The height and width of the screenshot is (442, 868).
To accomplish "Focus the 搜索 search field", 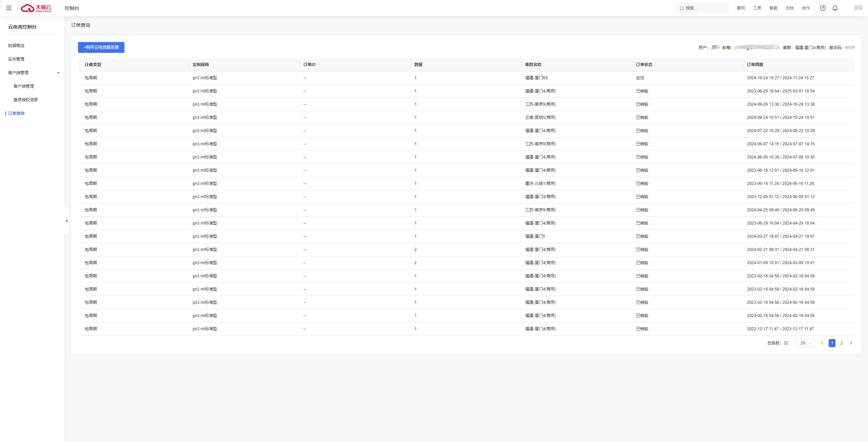I will tap(702, 8).
